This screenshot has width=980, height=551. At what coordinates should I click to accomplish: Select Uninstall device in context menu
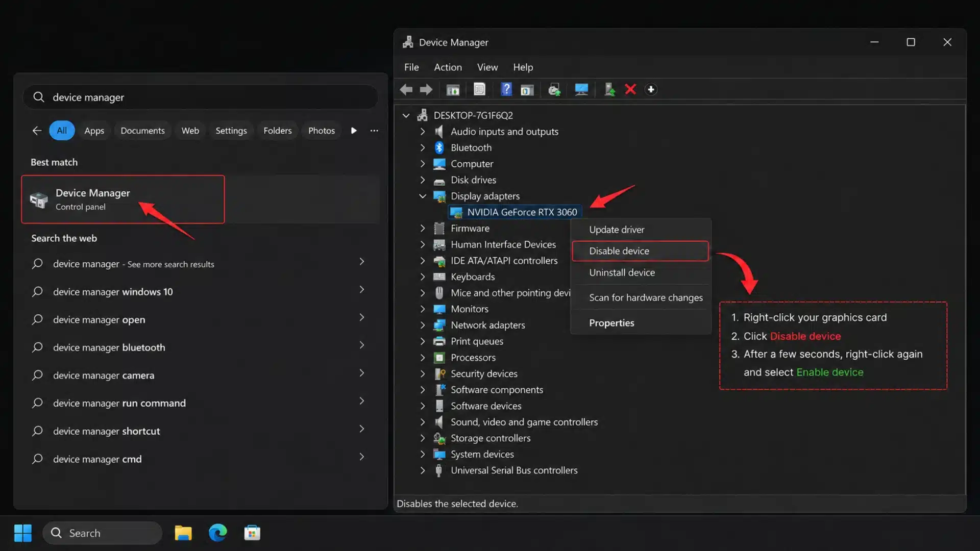pyautogui.click(x=640, y=272)
